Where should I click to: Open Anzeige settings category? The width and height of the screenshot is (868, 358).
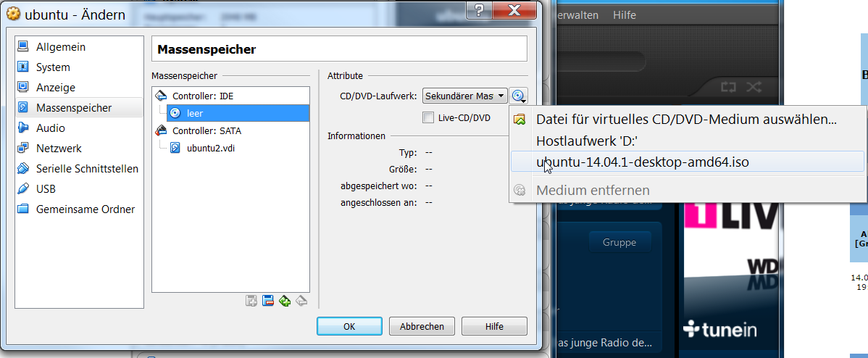click(x=78, y=88)
